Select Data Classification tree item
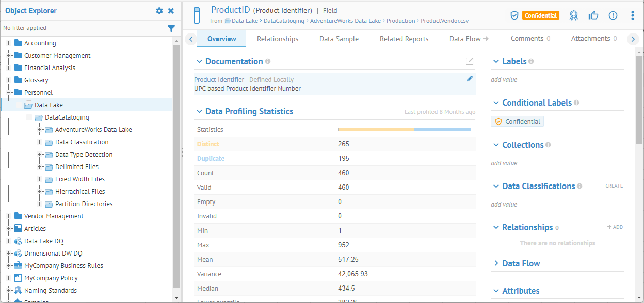 (82, 142)
